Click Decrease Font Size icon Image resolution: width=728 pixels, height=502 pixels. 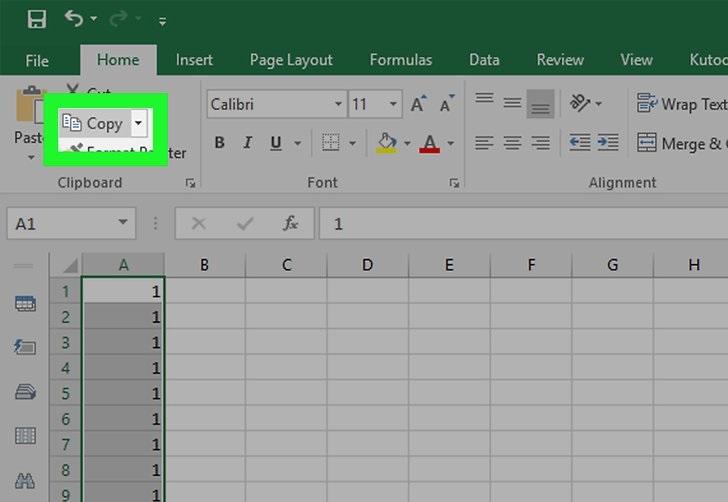click(447, 104)
